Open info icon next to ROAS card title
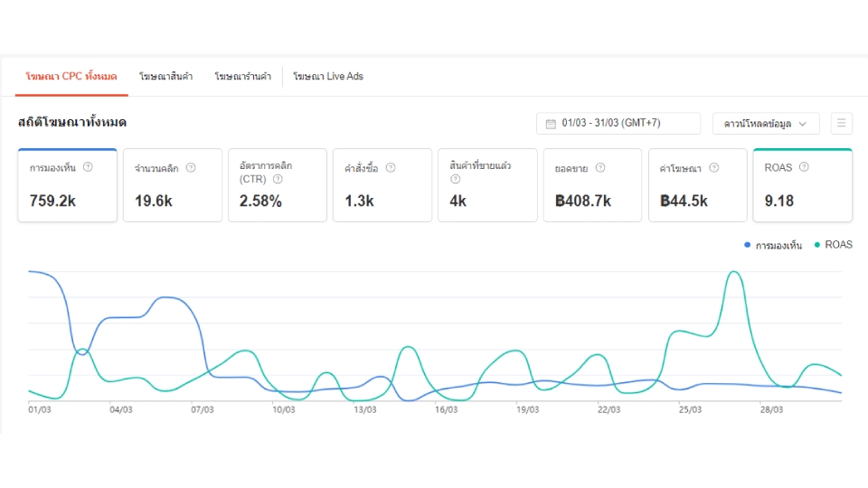 (x=805, y=167)
